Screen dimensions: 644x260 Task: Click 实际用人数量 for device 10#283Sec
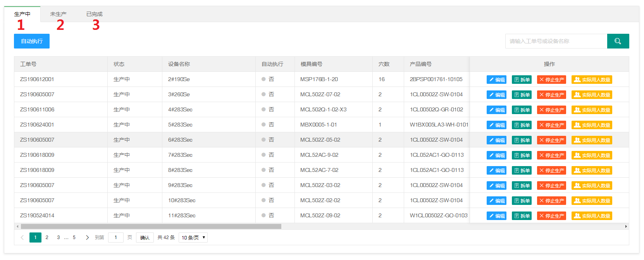pyautogui.click(x=592, y=201)
